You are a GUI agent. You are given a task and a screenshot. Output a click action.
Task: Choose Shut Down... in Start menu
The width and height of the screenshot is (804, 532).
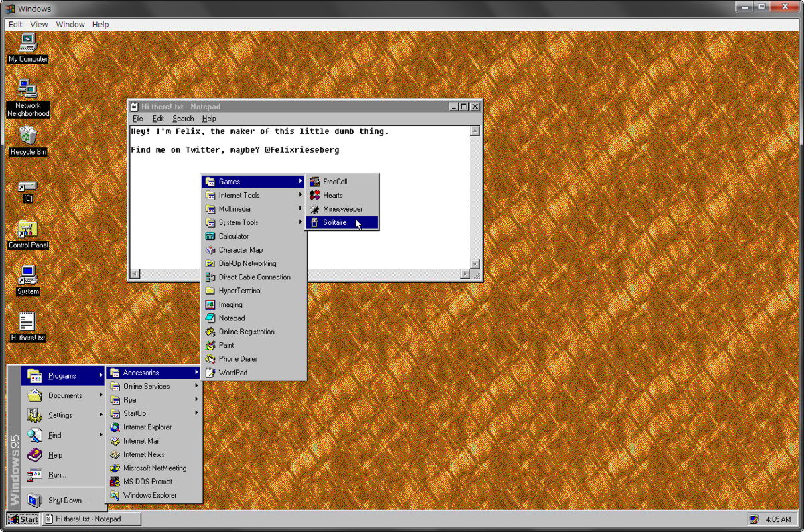click(64, 500)
